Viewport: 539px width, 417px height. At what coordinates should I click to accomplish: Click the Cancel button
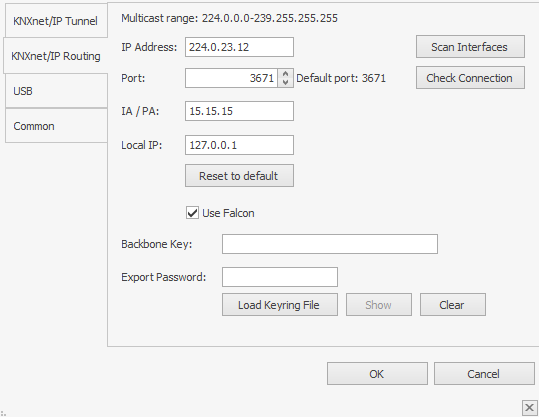click(x=484, y=373)
